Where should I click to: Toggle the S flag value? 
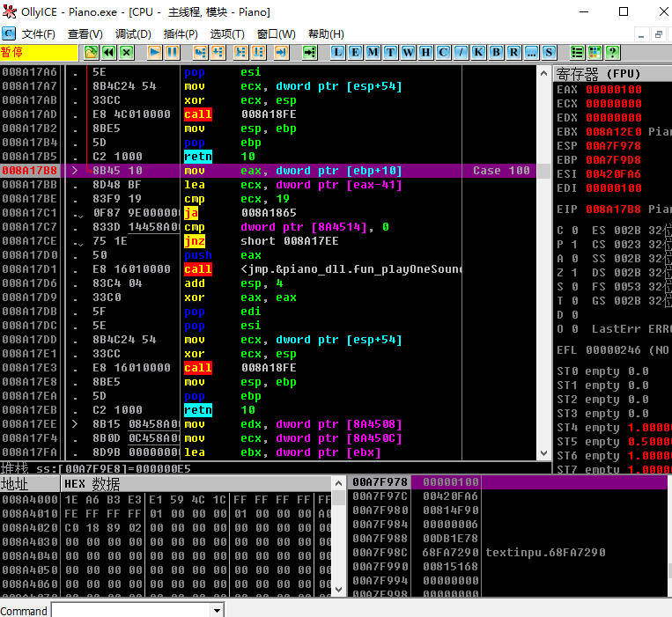coord(575,287)
